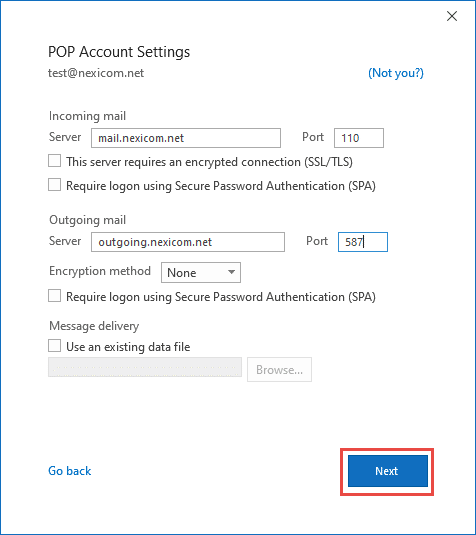The height and width of the screenshot is (535, 476).
Task: Click the test@nexicom.net account address text
Action: 96,73
